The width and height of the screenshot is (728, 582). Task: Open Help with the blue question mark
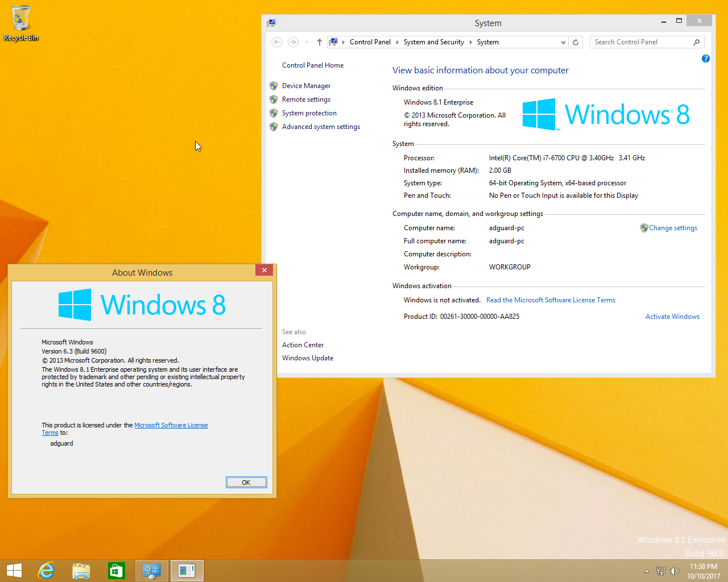[706, 59]
